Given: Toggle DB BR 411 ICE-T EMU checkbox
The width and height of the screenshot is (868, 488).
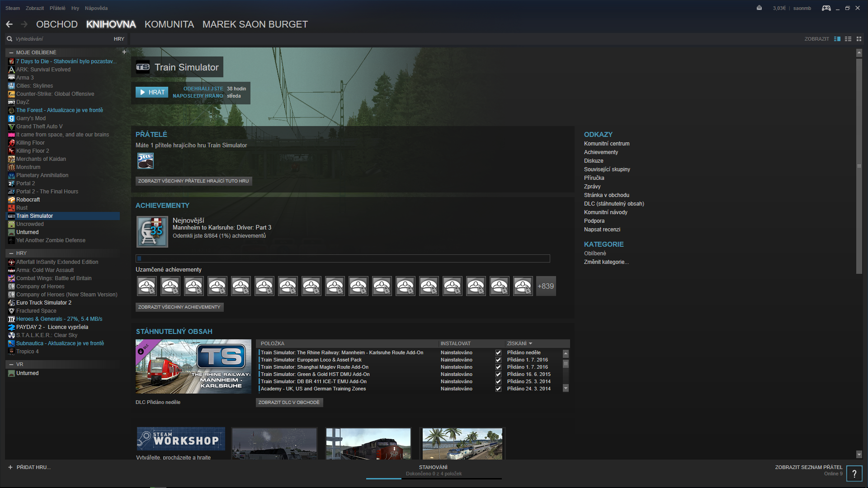Looking at the screenshot, I should point(498,381).
